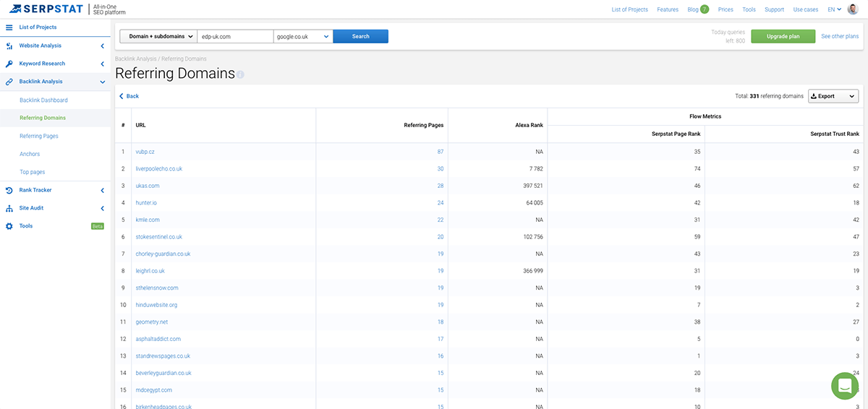Screen dimensions: 868x409
Task: Click referring pages count 30 for liverpoolecho.co.uk
Action: coord(441,168)
